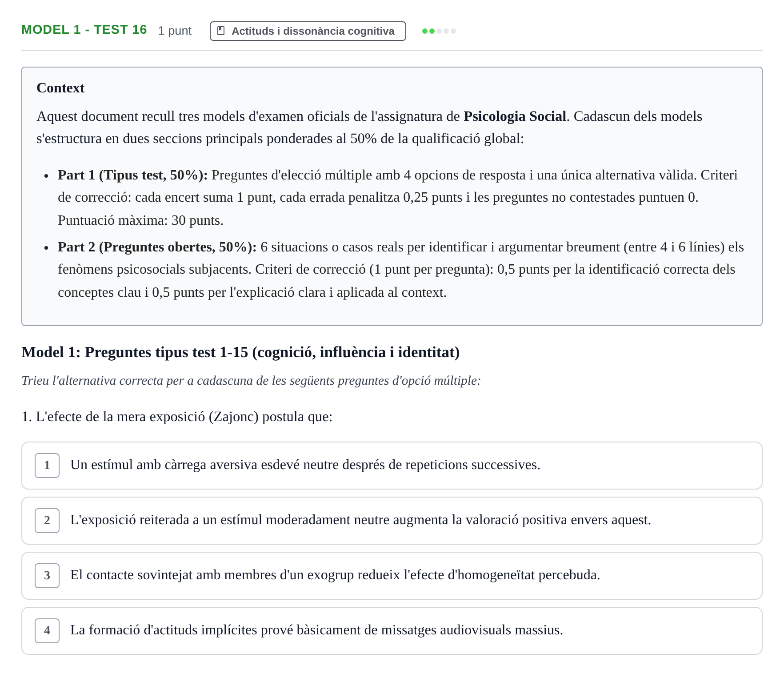Viewport: 784px width, 677px height.
Task: Open the Actituds i dissonància cognitiva tag
Action: click(x=308, y=31)
